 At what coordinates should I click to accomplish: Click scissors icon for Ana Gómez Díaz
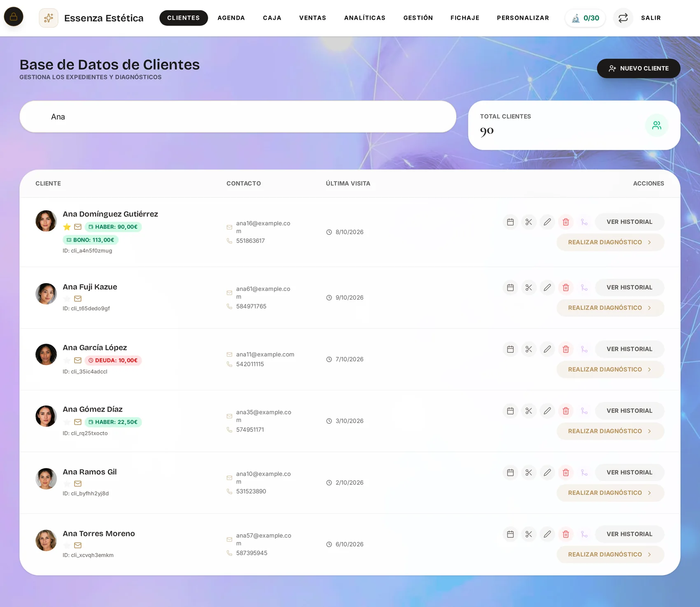529,411
